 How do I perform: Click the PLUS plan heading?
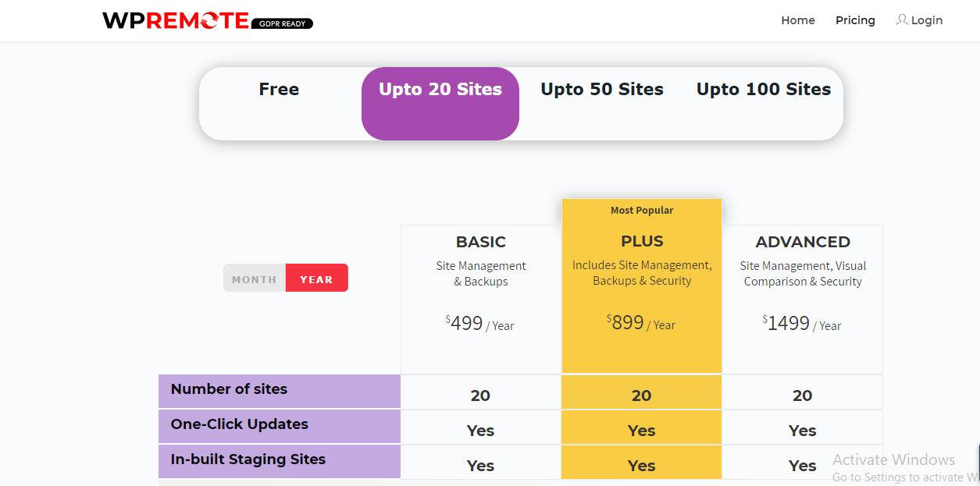(642, 241)
